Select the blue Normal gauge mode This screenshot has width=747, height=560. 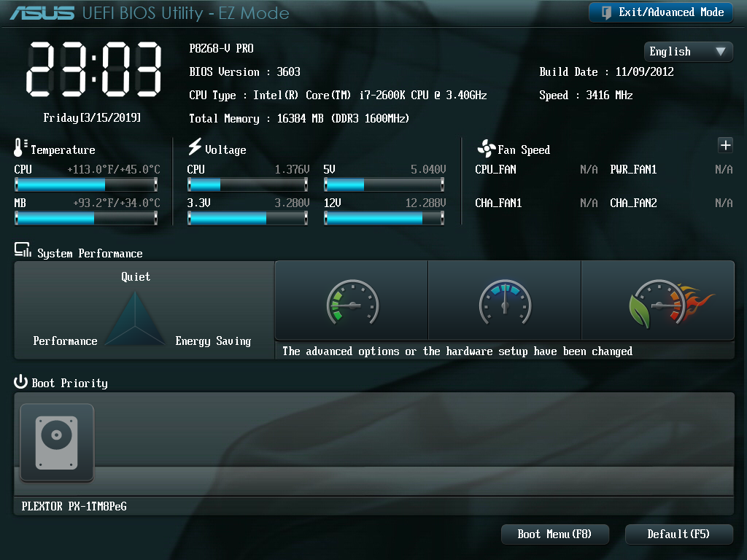505,301
